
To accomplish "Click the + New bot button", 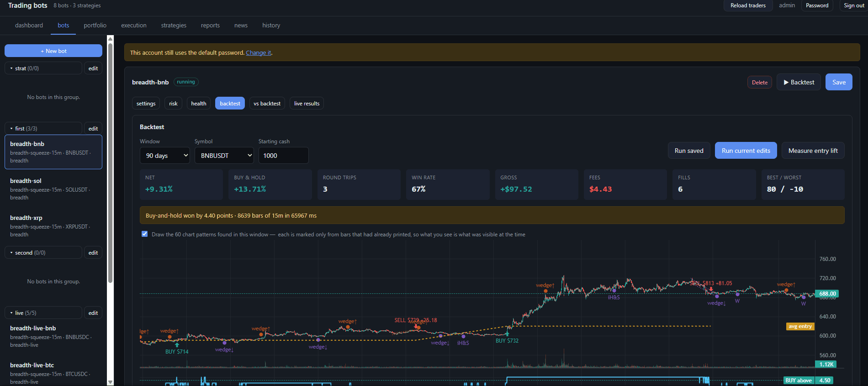I will tap(53, 51).
